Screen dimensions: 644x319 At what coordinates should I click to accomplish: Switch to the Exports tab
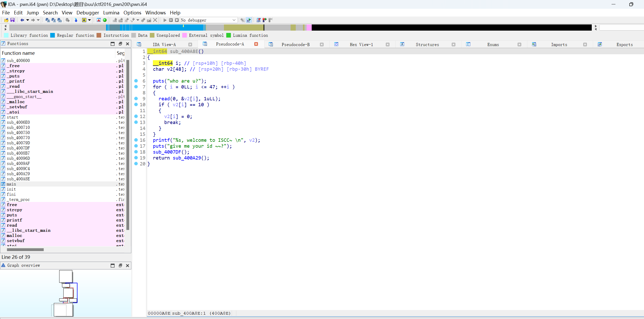(624, 45)
